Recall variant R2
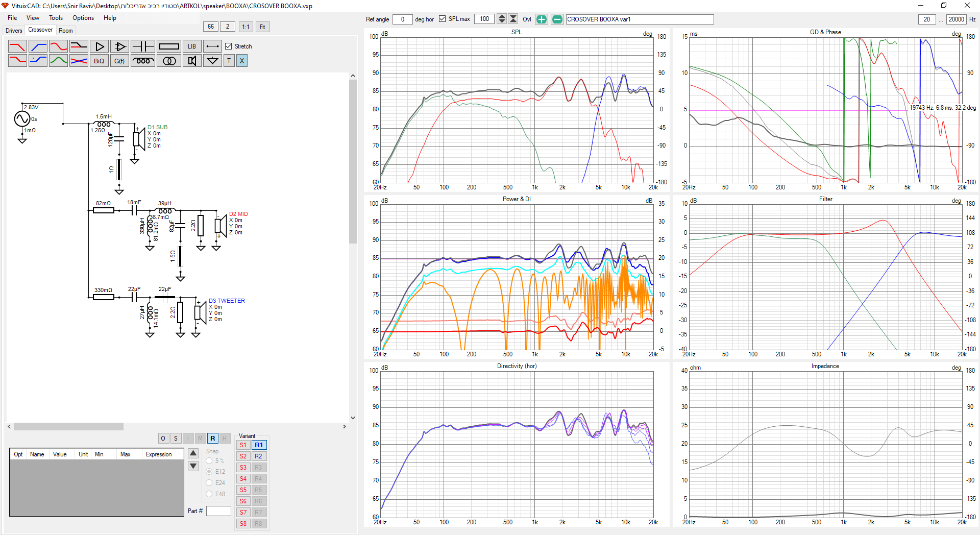 tap(259, 456)
